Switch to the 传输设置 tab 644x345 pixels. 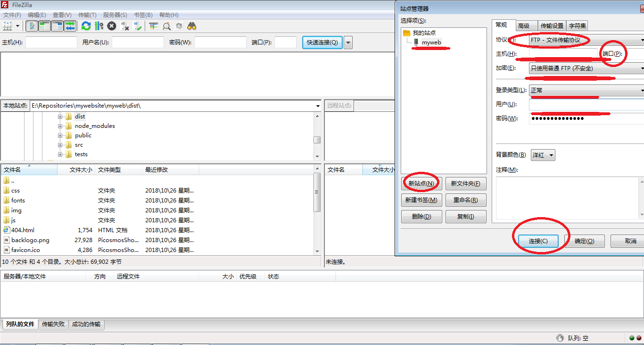[x=552, y=26]
